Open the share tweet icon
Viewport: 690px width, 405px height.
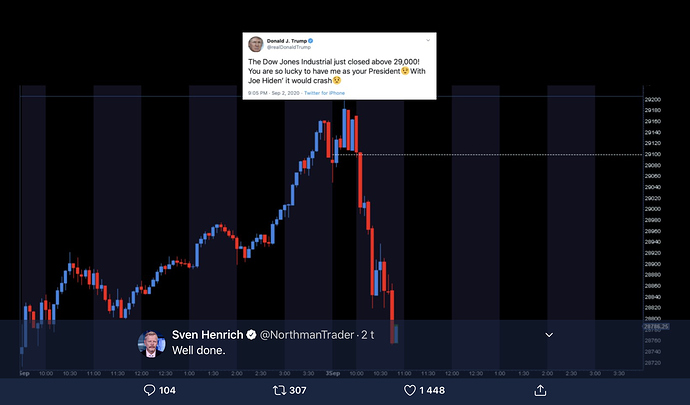pyautogui.click(x=540, y=389)
